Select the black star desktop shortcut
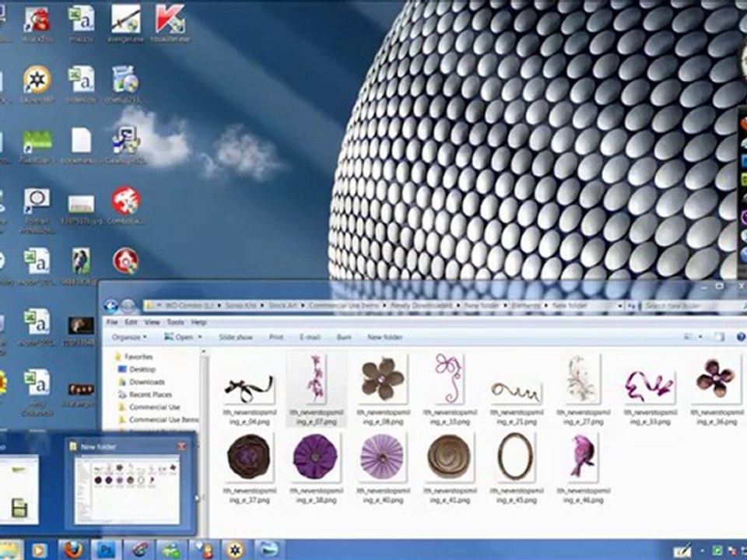Screen dimensions: 747x560 [37, 85]
